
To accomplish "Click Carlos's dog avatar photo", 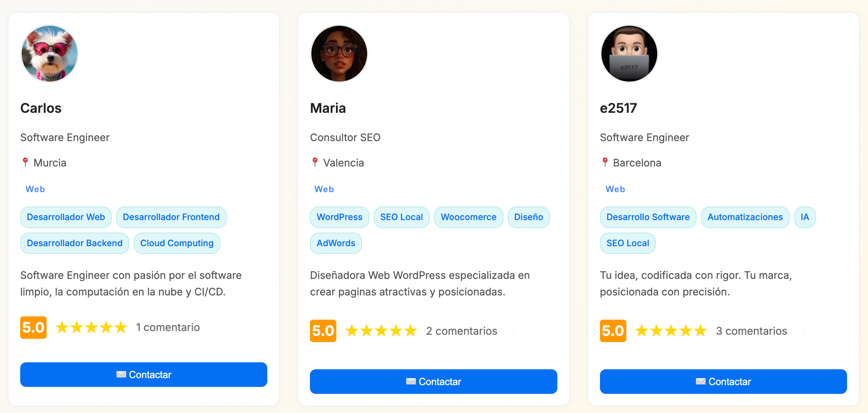I will (x=50, y=54).
